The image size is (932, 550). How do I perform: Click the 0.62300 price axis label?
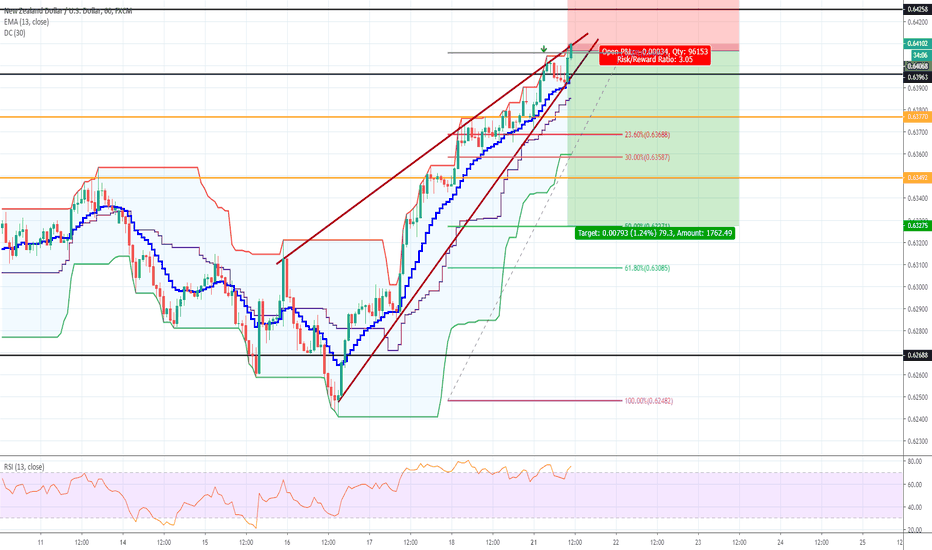click(x=917, y=442)
